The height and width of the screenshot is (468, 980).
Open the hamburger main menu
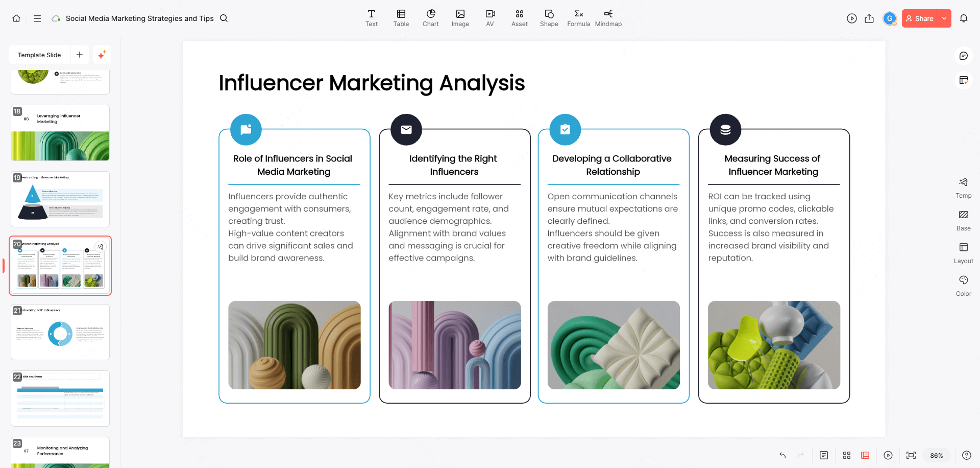click(37, 18)
